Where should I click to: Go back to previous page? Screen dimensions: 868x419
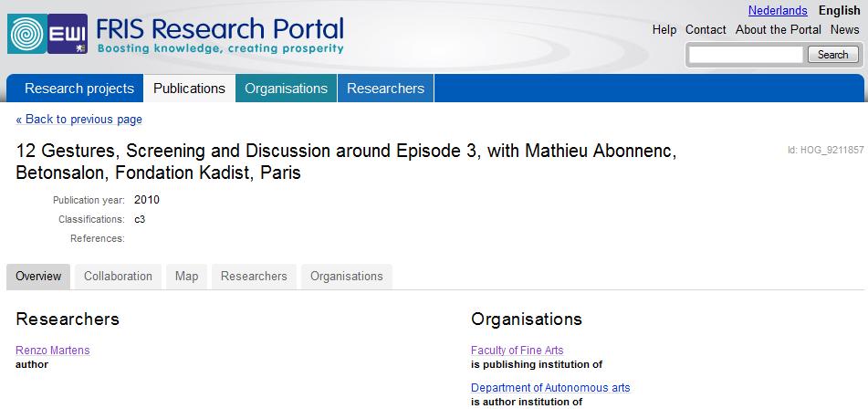click(78, 119)
